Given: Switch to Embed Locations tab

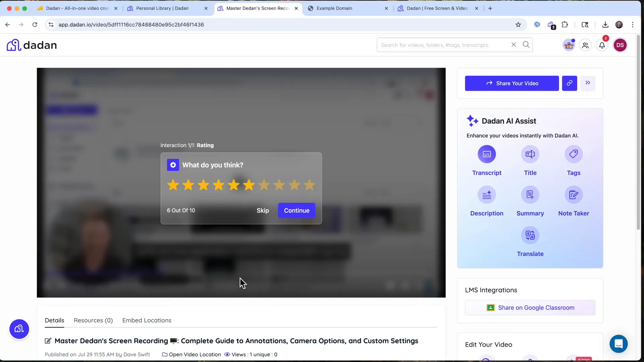Looking at the screenshot, I should point(147,320).
